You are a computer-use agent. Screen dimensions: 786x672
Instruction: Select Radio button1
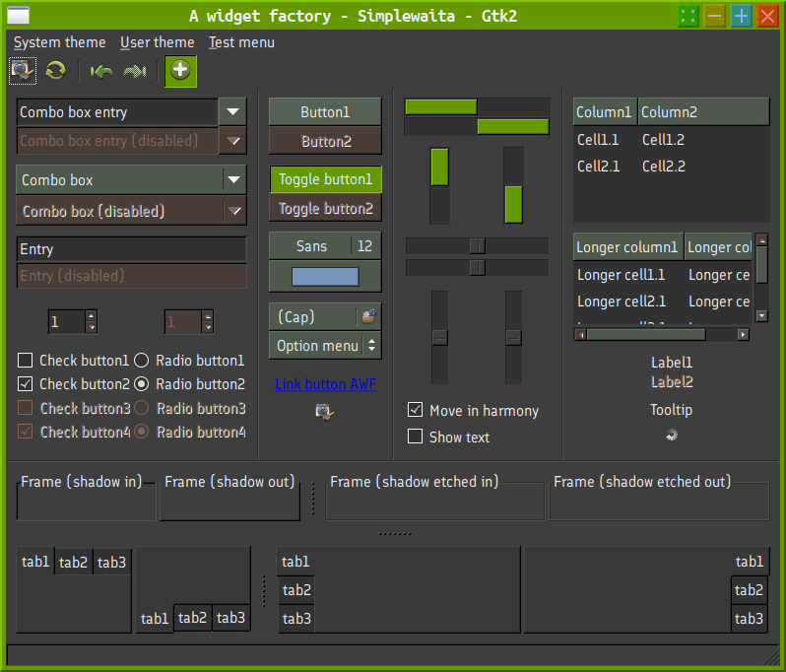tap(142, 361)
